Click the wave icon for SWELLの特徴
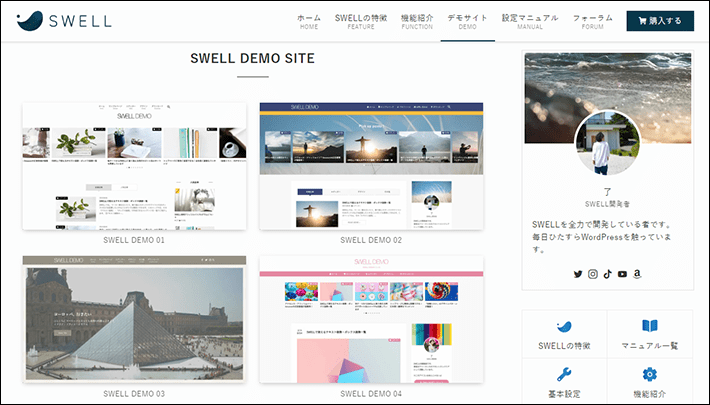Screen dimensions: 710x405 click(x=564, y=327)
